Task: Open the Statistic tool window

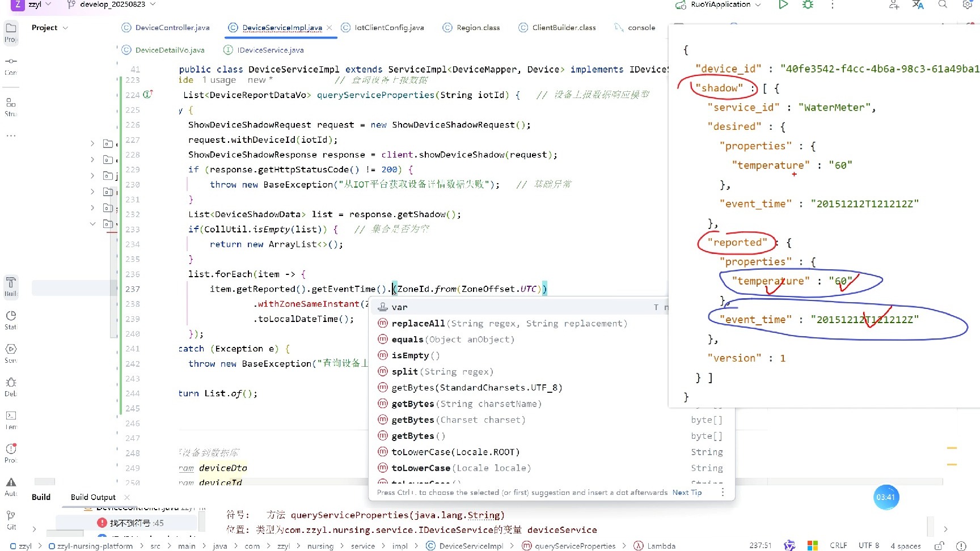Action: click(x=11, y=316)
